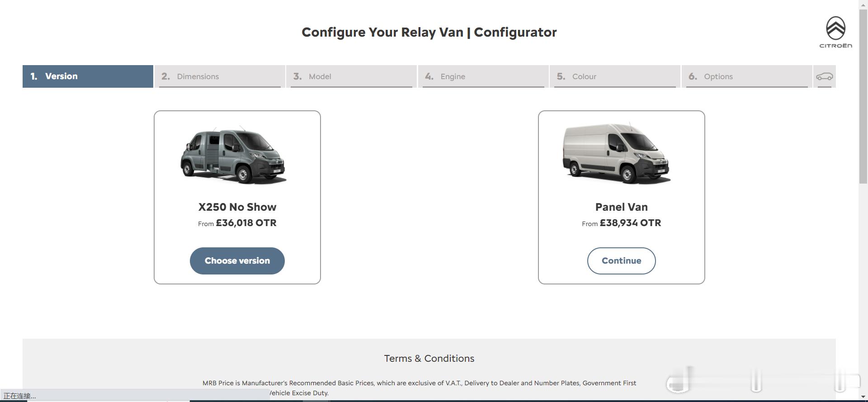This screenshot has height=402, width=868.
Task: Click the £38,934 OTR price text
Action: coord(630,223)
